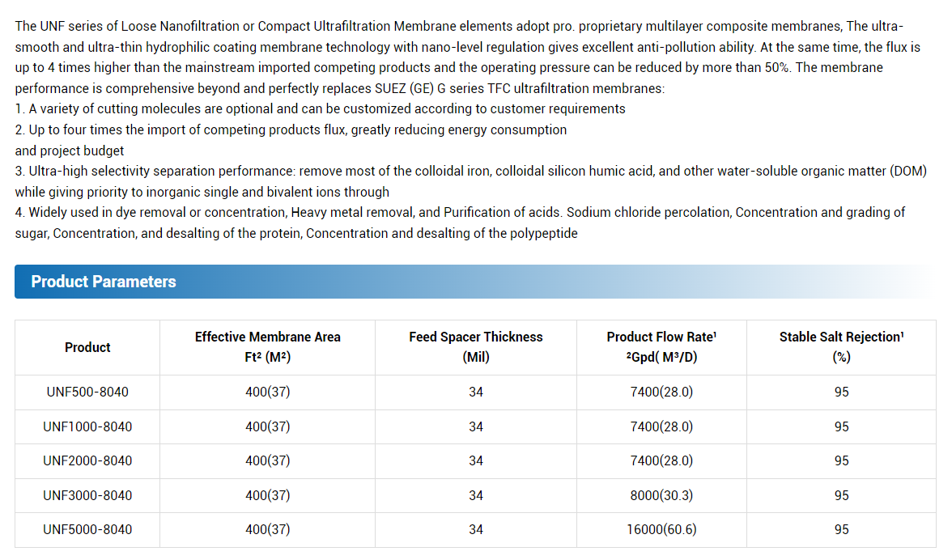The width and height of the screenshot is (952, 560).
Task: Select the UNF3000-8040 product cell
Action: [87, 496]
